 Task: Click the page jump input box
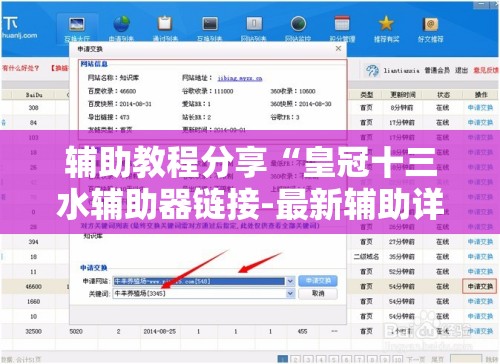click(x=466, y=359)
